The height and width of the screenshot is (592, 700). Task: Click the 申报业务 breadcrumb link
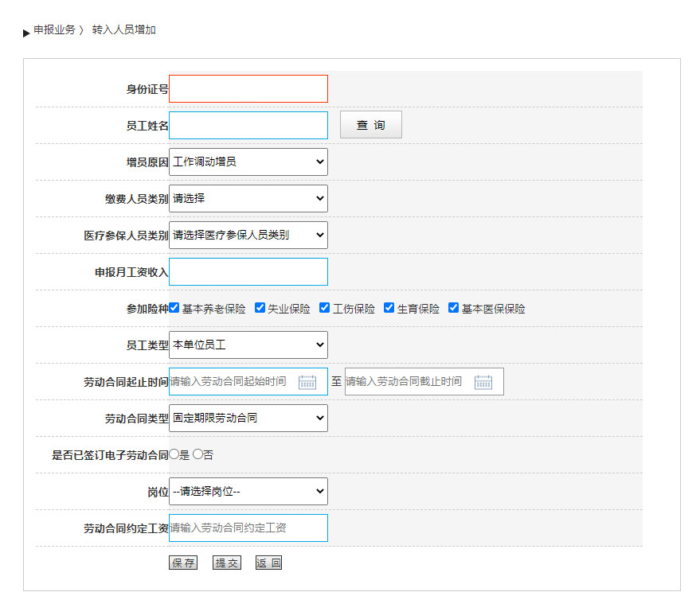54,30
